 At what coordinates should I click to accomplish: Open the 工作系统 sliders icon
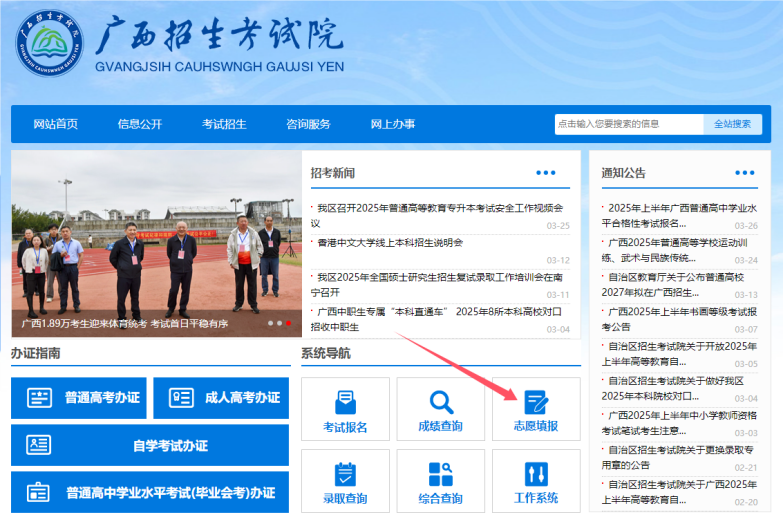point(536,474)
